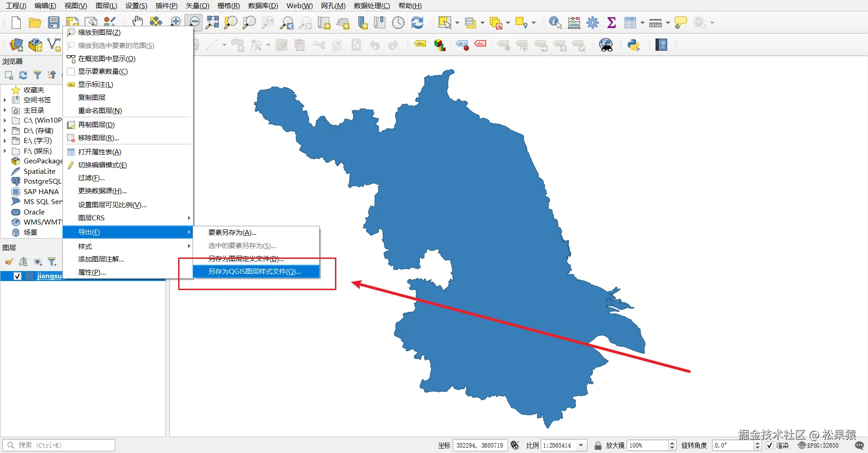Select the Identify Features tool
This screenshot has height=453, width=868.
click(x=555, y=23)
